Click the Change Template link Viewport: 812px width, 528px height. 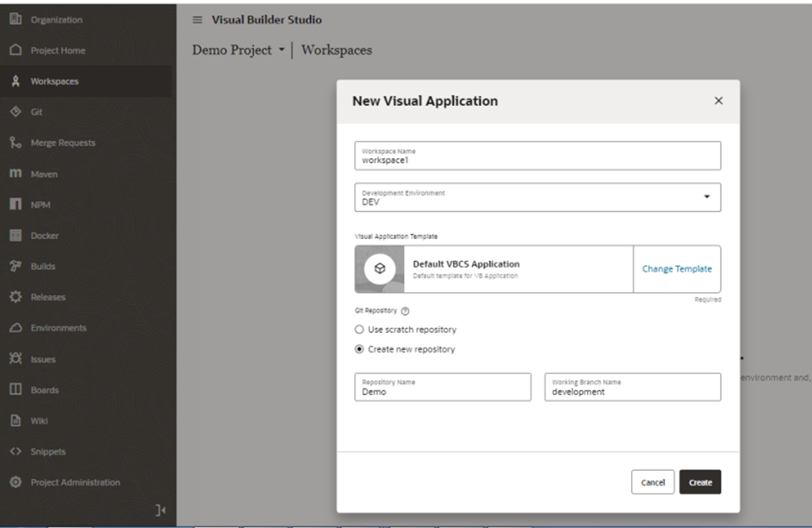[676, 269]
